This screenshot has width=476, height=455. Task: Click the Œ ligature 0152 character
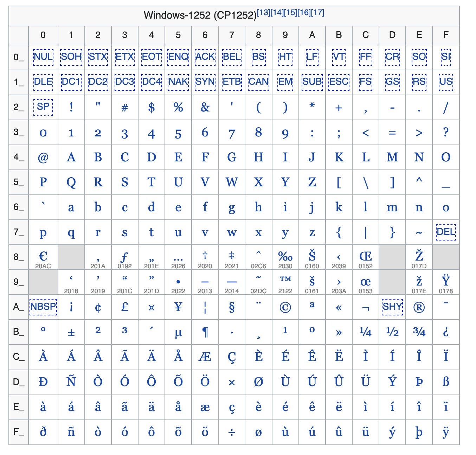[366, 256]
